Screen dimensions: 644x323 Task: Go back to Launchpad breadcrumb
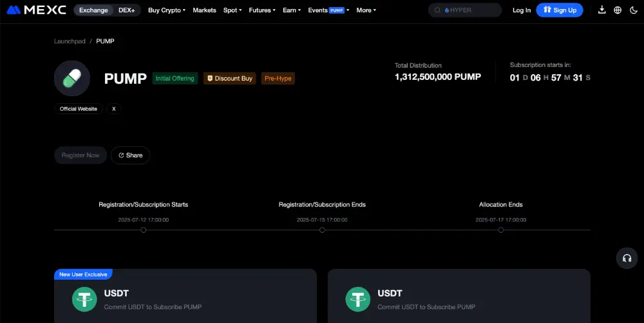[x=70, y=41]
